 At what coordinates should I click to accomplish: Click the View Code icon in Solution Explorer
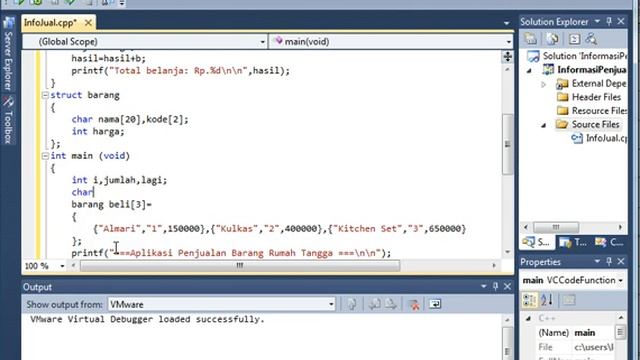point(574,39)
